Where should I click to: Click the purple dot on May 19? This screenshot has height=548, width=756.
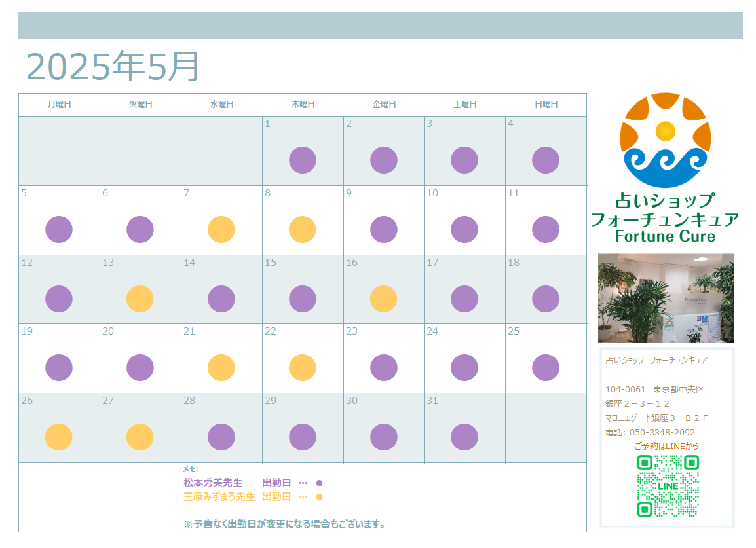pyautogui.click(x=59, y=368)
